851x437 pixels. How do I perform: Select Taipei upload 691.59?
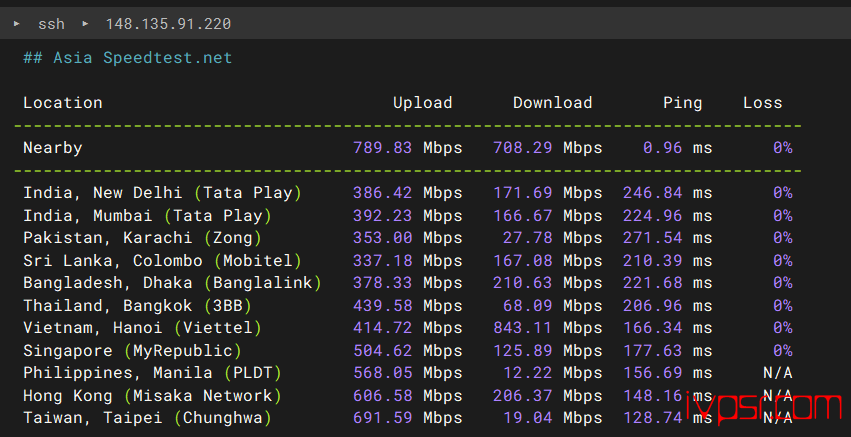pos(383,418)
